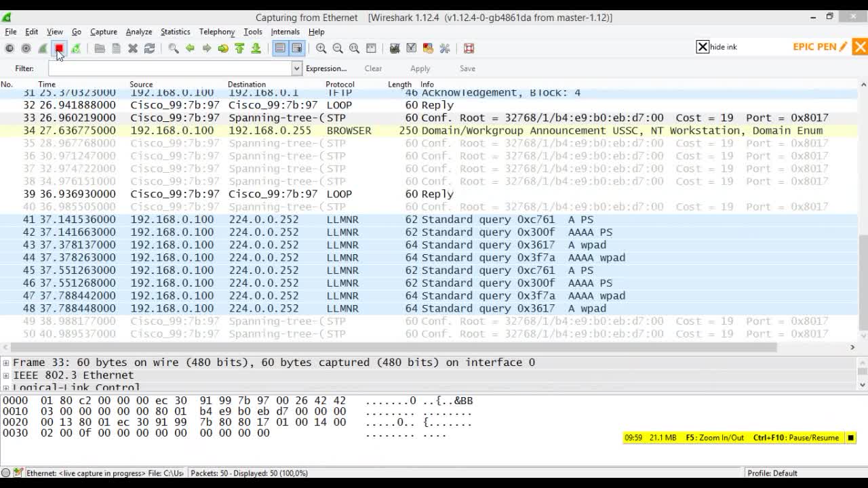The height and width of the screenshot is (488, 868).
Task: Expand the Frame 33 details row
Action: (6, 363)
